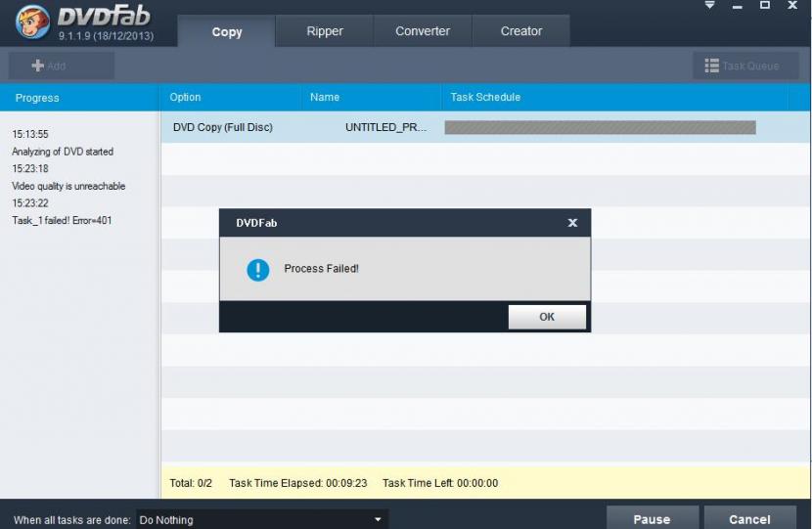This screenshot has height=529, width=812.
Task: Click the 'Process Failed!' message text
Action: (321, 269)
